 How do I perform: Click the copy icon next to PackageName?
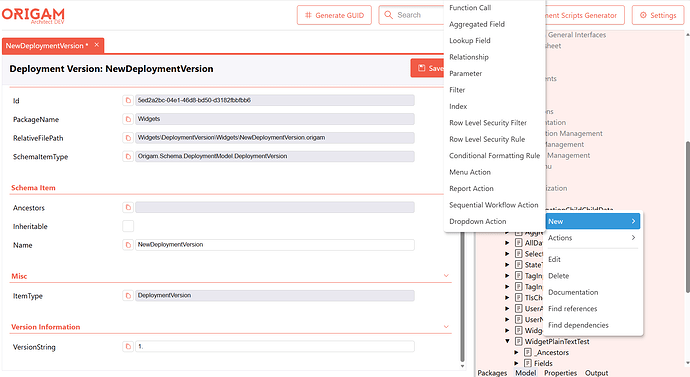click(128, 119)
